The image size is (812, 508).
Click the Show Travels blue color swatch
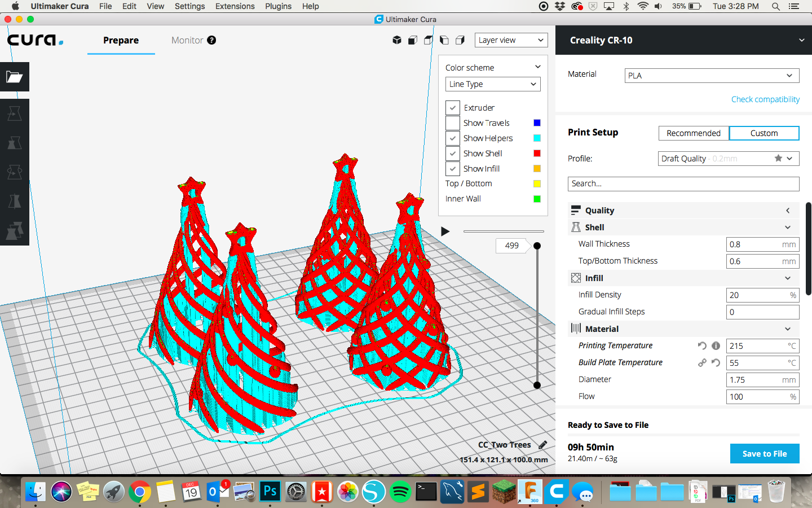click(537, 122)
